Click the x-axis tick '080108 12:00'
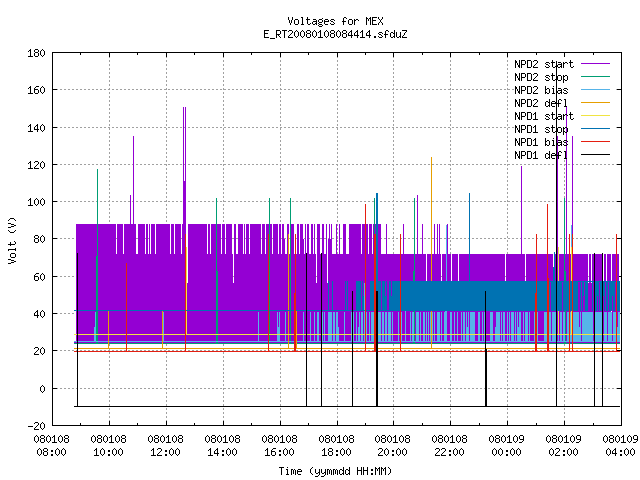The width and height of the screenshot is (640, 480). click(x=165, y=446)
